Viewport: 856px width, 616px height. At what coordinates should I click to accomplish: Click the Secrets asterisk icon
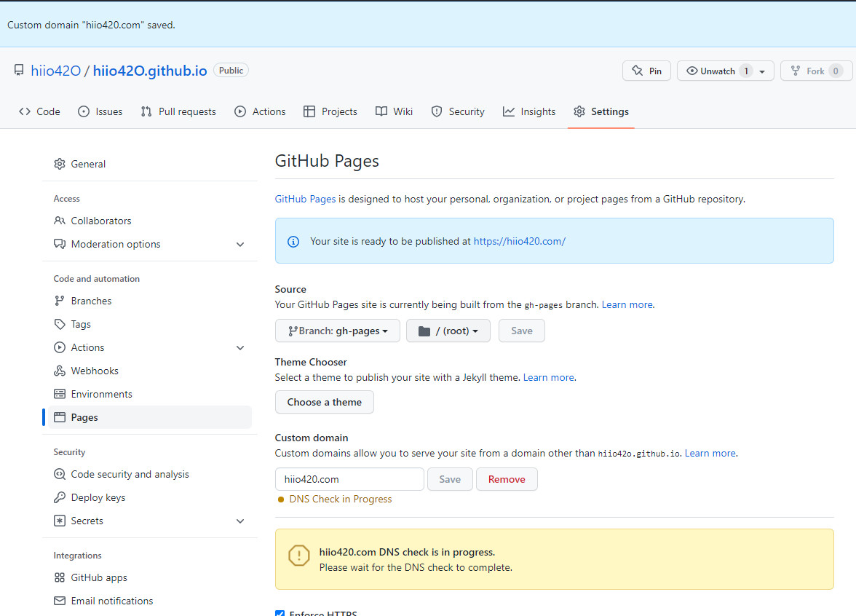tap(60, 521)
